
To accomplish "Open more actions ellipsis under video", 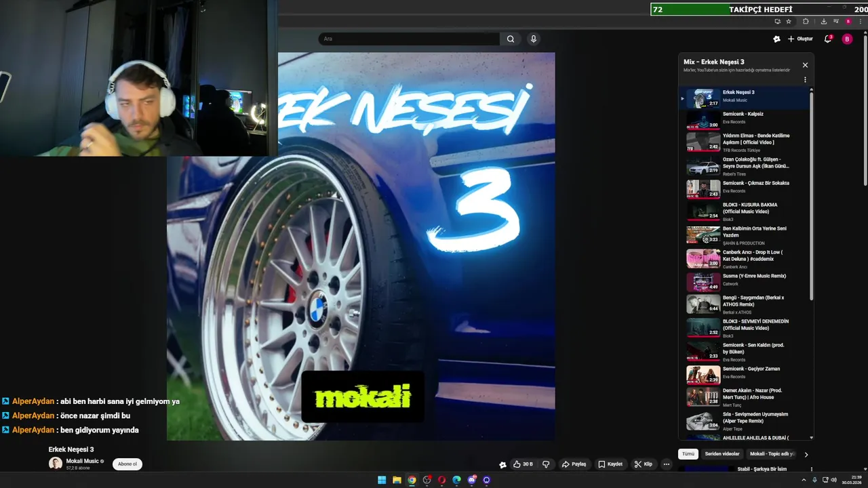I will pos(667,464).
